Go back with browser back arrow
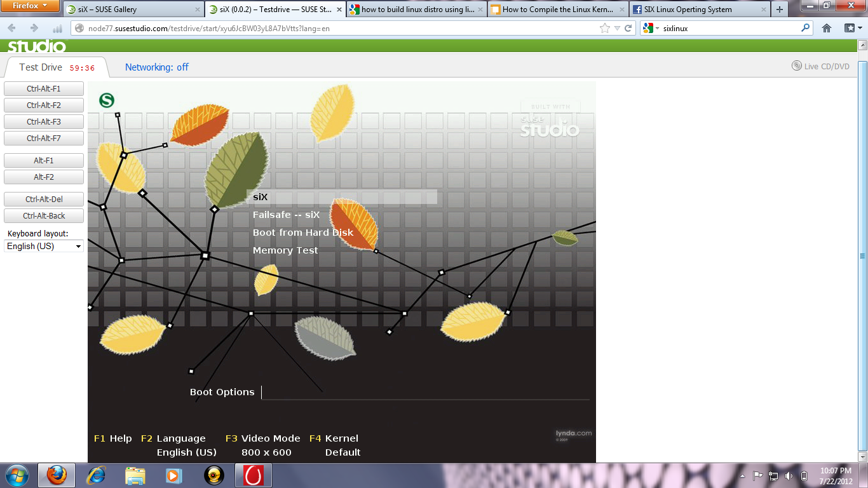The image size is (868, 488). [x=12, y=29]
